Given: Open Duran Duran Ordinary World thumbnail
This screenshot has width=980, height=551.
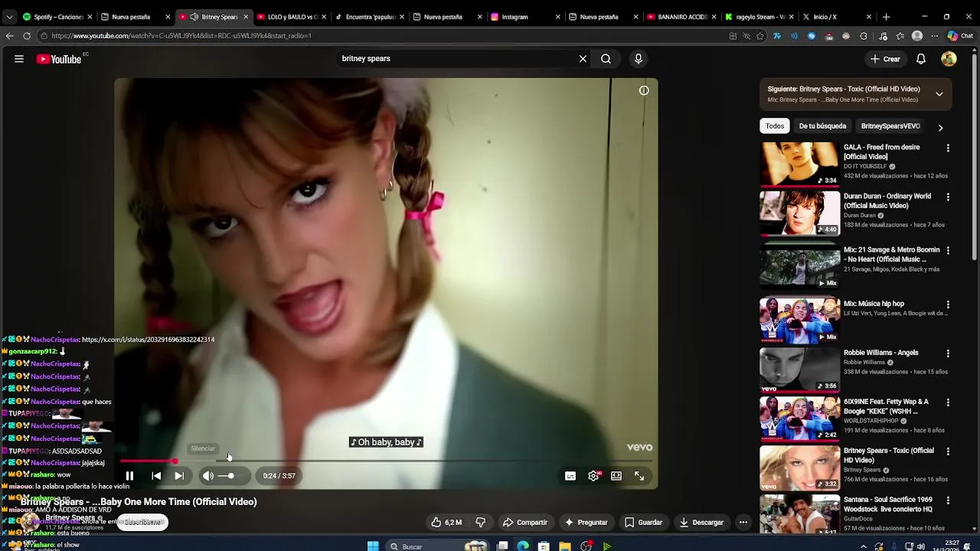Looking at the screenshot, I should point(799,213).
